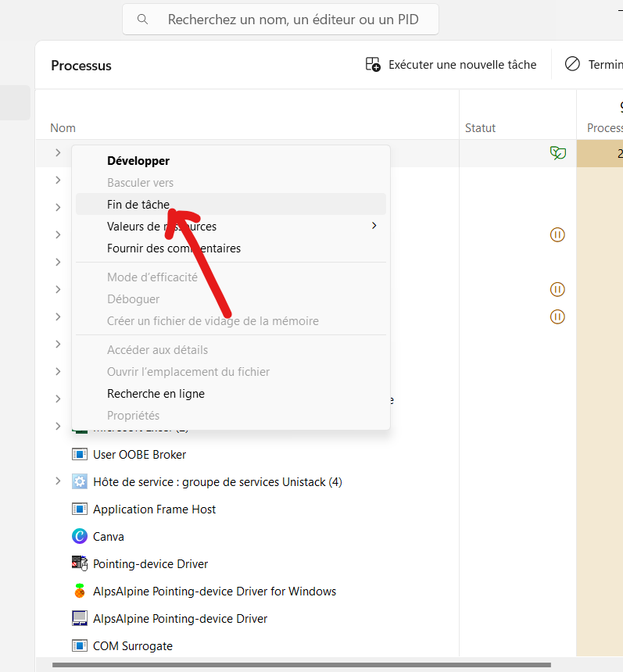Click the orange AlpsAlpine driver icon
The height and width of the screenshot is (672, 623).
(x=80, y=591)
